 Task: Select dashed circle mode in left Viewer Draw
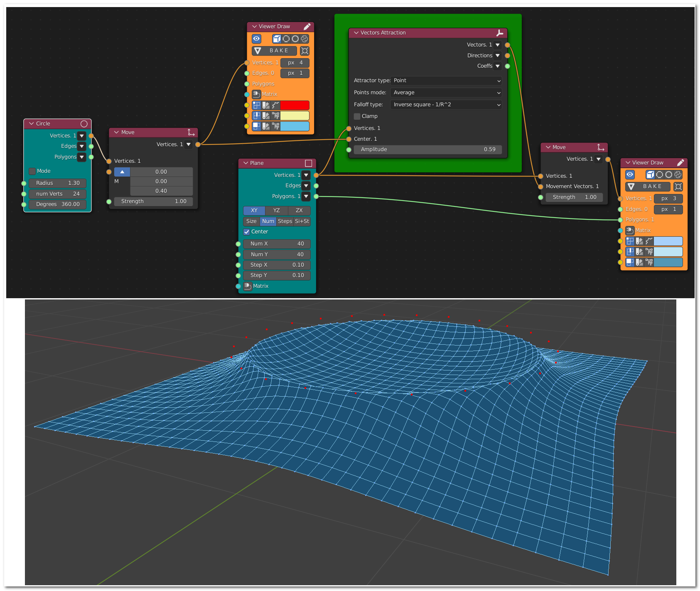286,39
